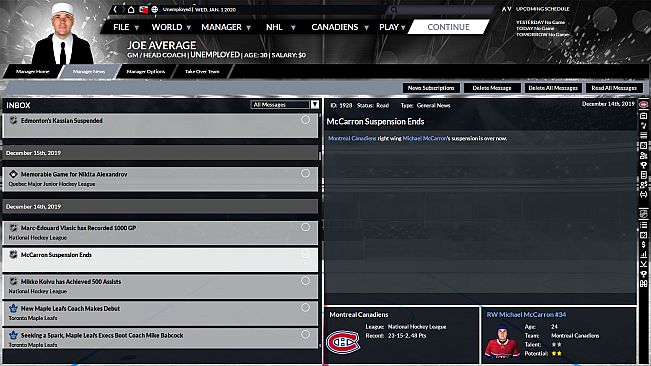
Task: Open the bar chart statistics icon in sidebar
Action: click(644, 254)
